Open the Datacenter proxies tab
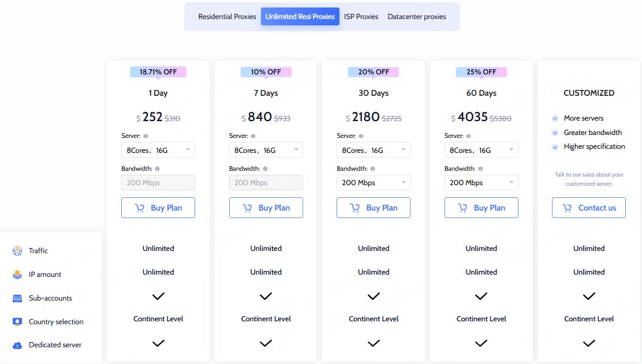The image size is (642, 364). tap(416, 16)
